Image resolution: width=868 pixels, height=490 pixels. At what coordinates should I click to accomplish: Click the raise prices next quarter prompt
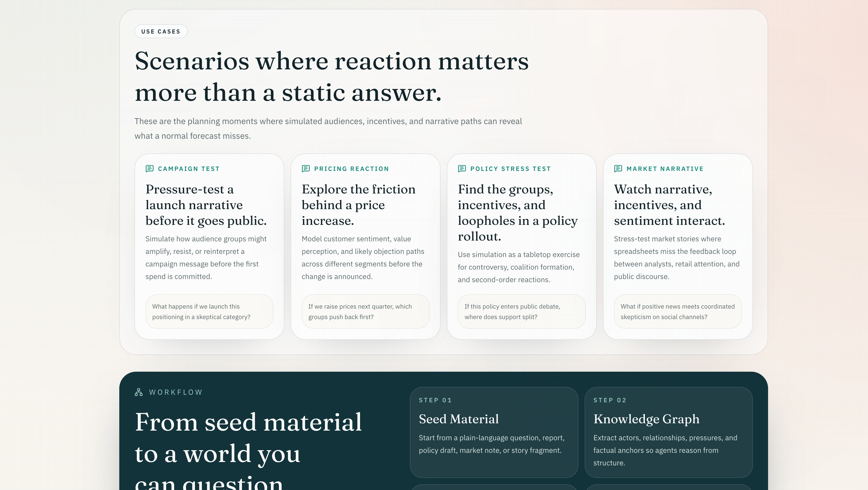point(365,311)
